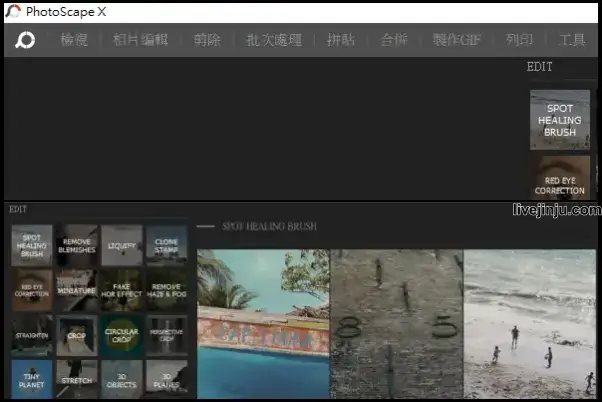Screen dimensions: 602x402
Task: Select the Remove Haze & Fog tile
Action: pos(167,290)
